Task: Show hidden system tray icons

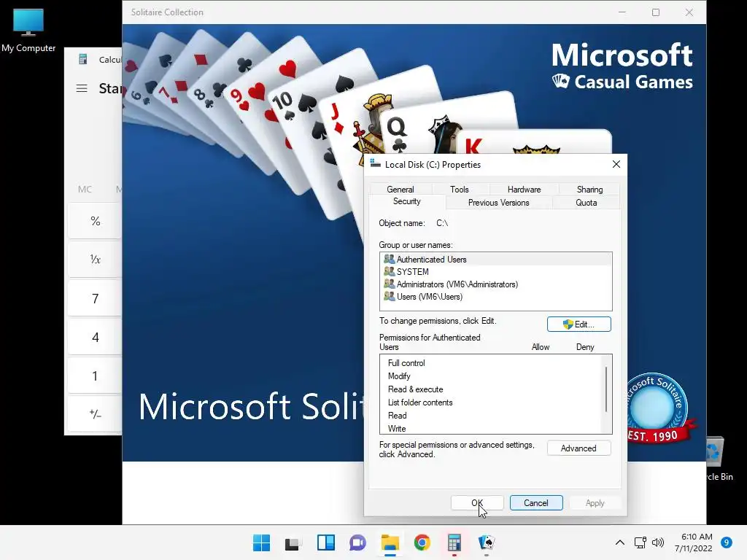Action: [x=620, y=542]
